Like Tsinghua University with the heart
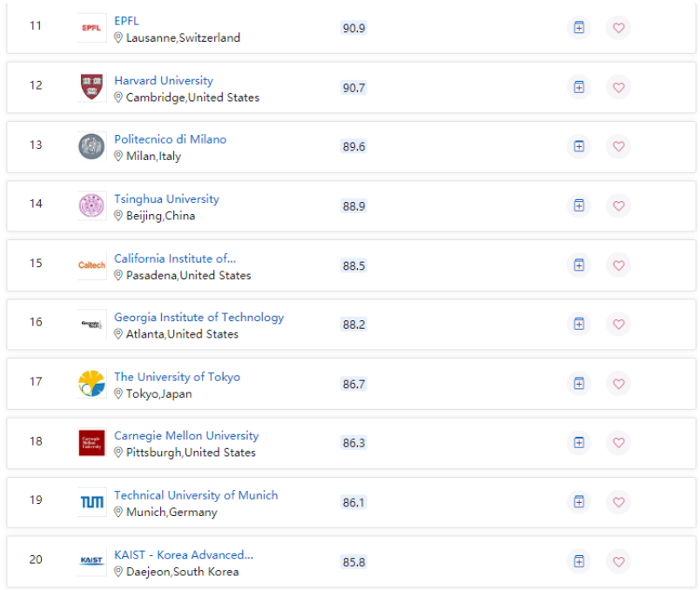This screenshot has height=590, width=700. [x=618, y=205]
